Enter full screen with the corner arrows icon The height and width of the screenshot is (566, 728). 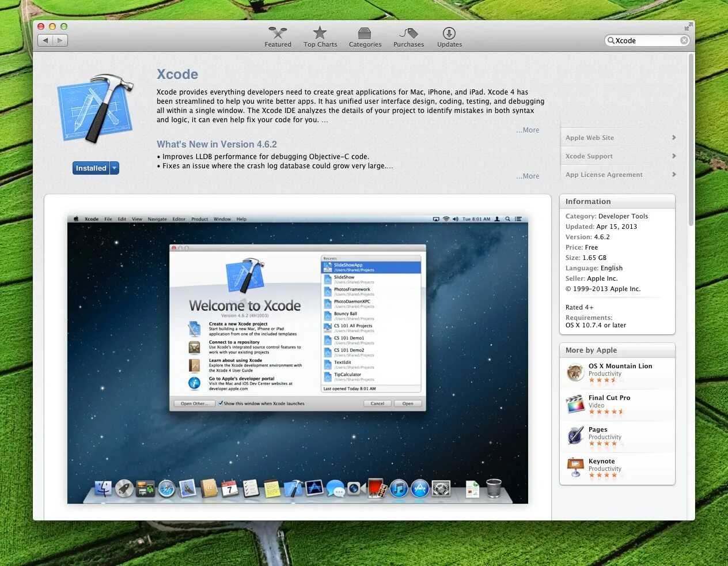[x=688, y=27]
